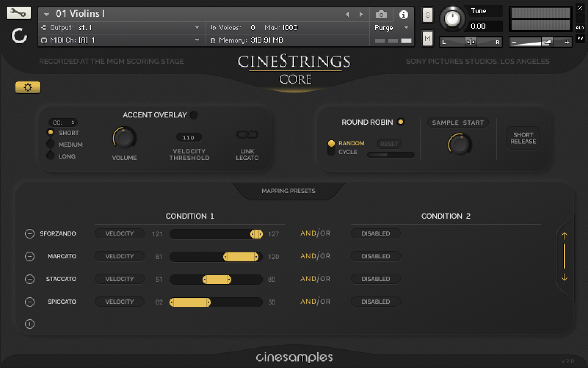Viewport: 588px width, 368px height.
Task: Select the Medium accent length
Action: 51,144
